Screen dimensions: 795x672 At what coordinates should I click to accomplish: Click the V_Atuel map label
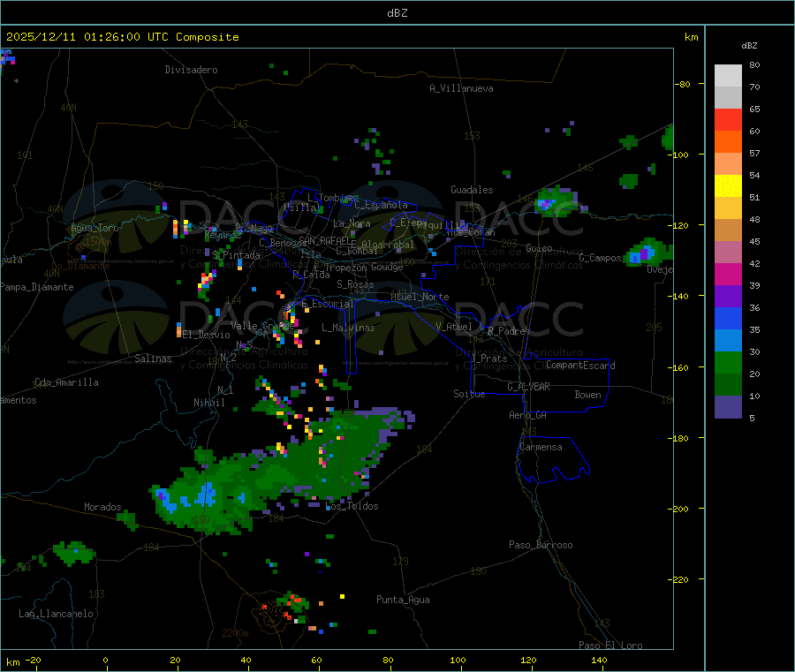[454, 327]
